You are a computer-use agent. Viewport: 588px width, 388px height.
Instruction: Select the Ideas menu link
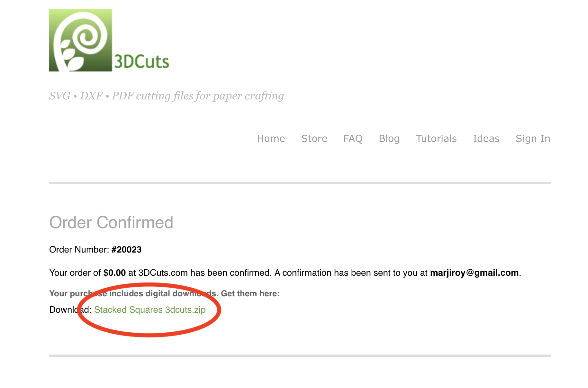(486, 139)
